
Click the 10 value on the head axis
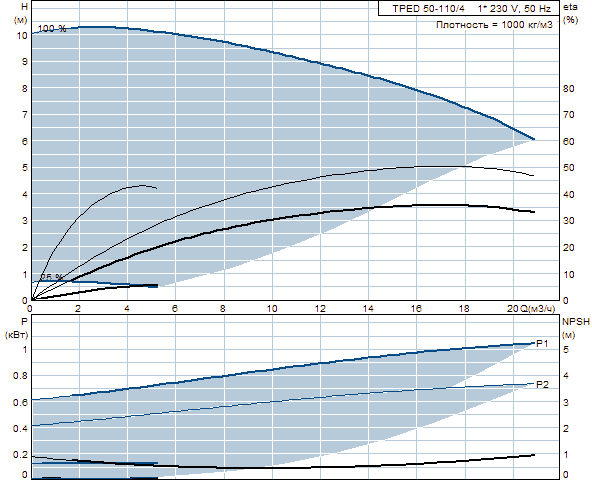point(22,36)
